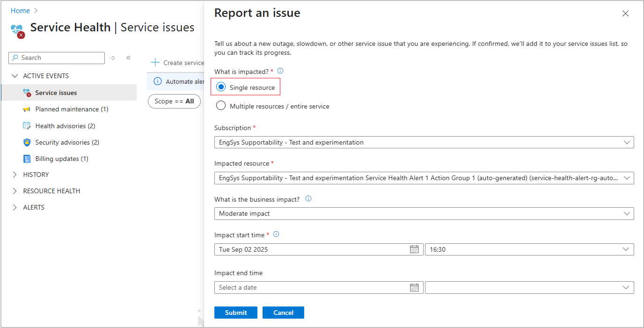Click in the sidebar Search field

[x=57, y=58]
